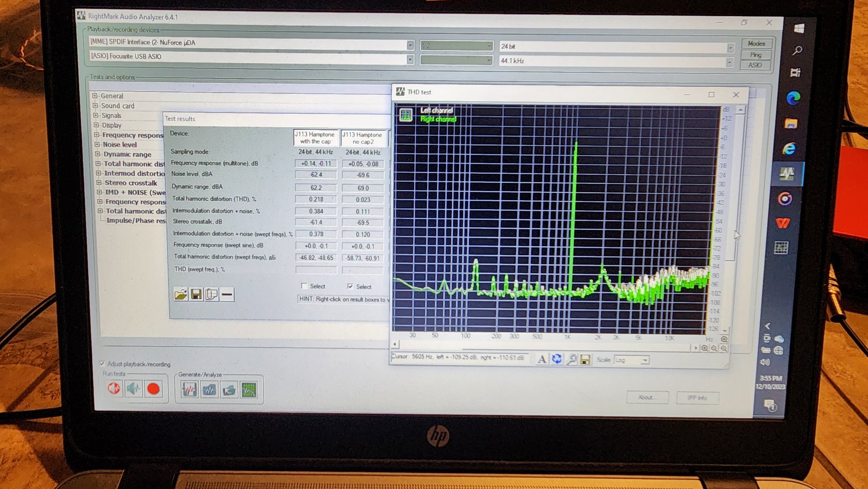Click the first horizontal zoom magnifier below graph

point(704,348)
